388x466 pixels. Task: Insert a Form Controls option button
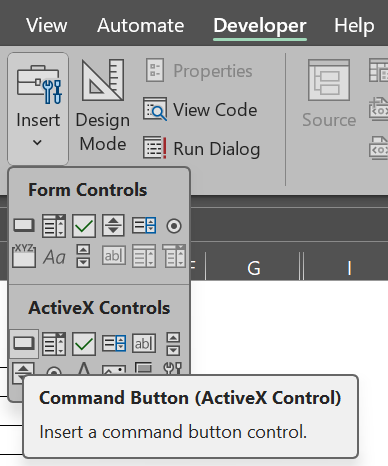pyautogui.click(x=174, y=226)
